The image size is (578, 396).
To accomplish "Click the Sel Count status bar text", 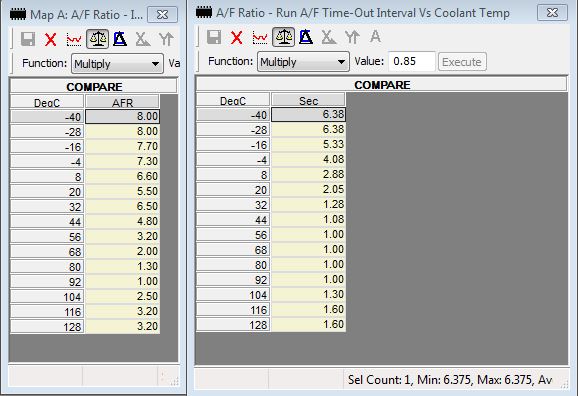I will point(450,380).
